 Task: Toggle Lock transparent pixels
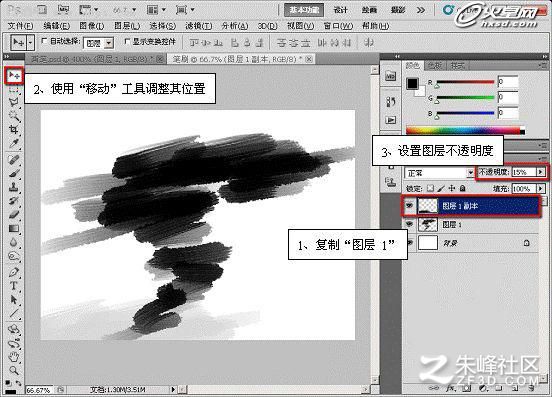click(430, 189)
